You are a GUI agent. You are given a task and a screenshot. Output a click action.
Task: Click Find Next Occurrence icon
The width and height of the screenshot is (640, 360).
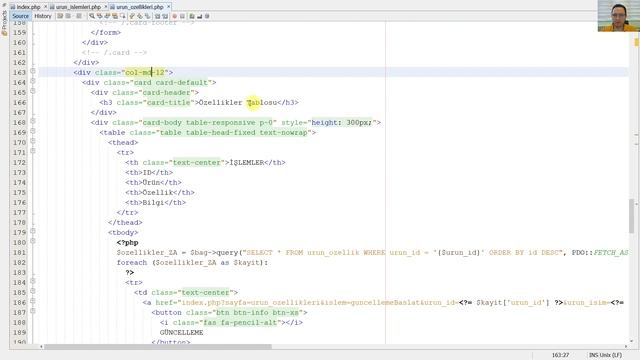point(107,16)
